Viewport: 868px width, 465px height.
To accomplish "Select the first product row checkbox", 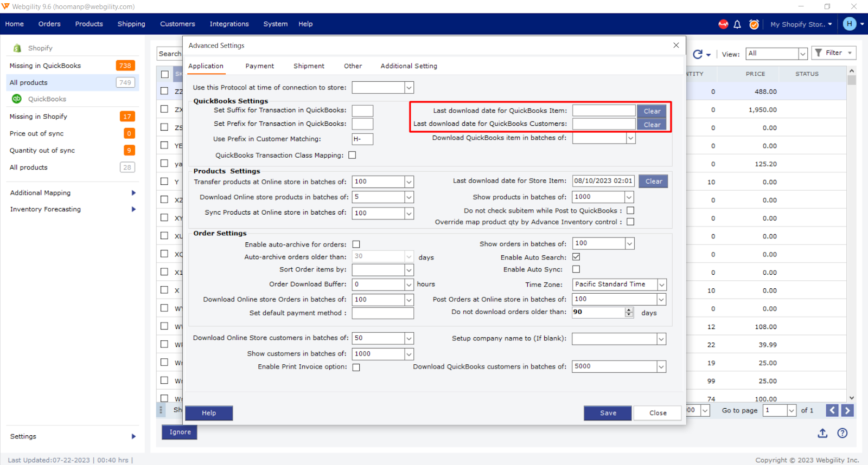I will (164, 91).
